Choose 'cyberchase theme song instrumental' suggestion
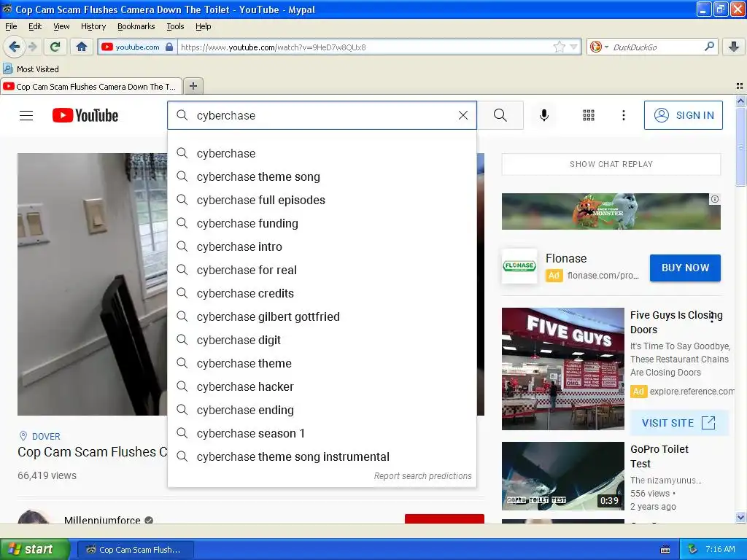This screenshot has width=747, height=560. [x=322, y=456]
